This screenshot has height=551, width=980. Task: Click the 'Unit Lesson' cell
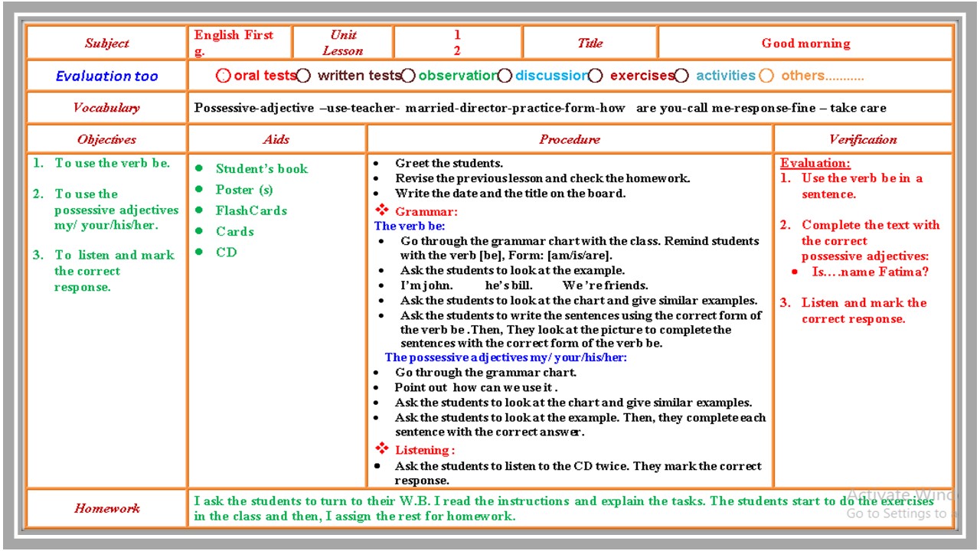(343, 43)
